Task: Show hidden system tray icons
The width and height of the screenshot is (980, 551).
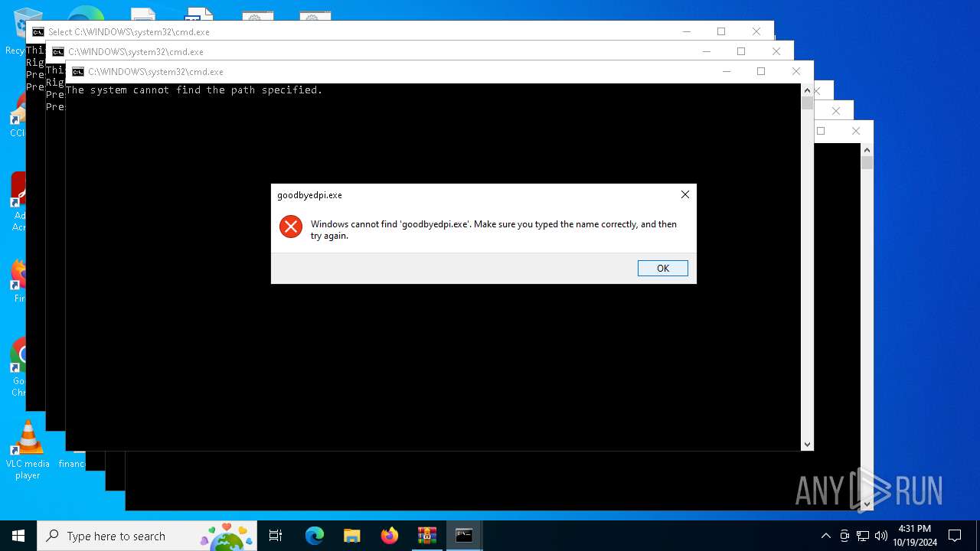Action: 825,536
